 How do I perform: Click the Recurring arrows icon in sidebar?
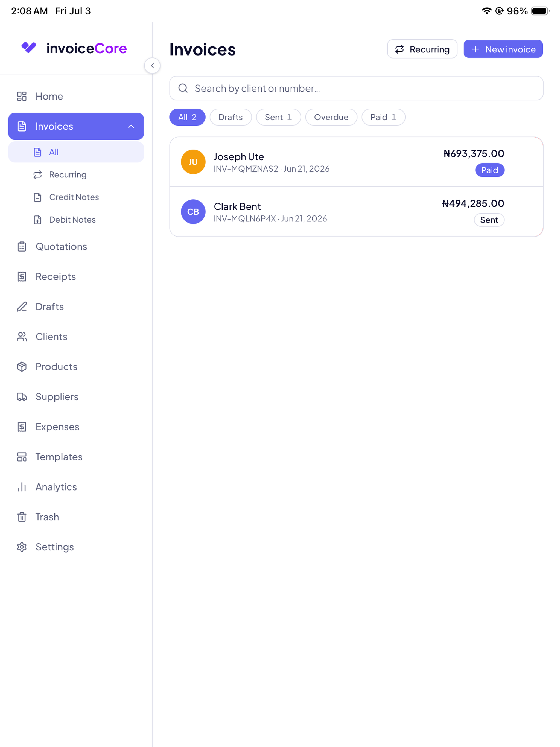pos(37,175)
